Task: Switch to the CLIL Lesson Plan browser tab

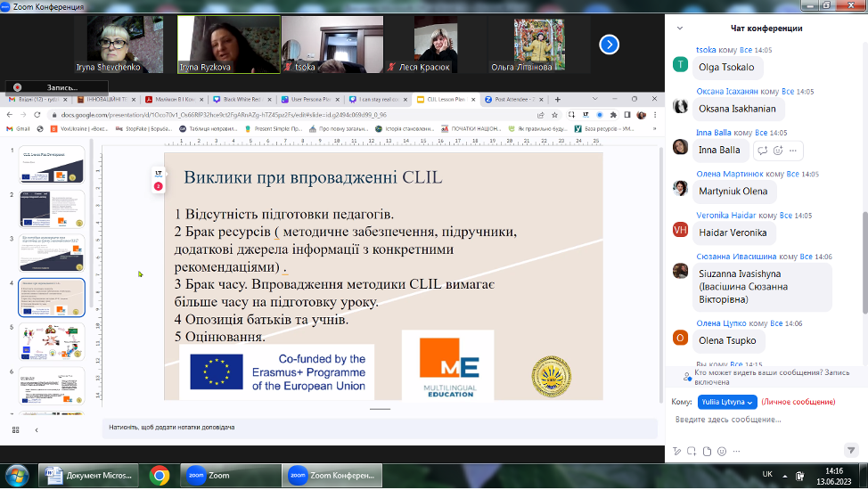Action: 446,100
